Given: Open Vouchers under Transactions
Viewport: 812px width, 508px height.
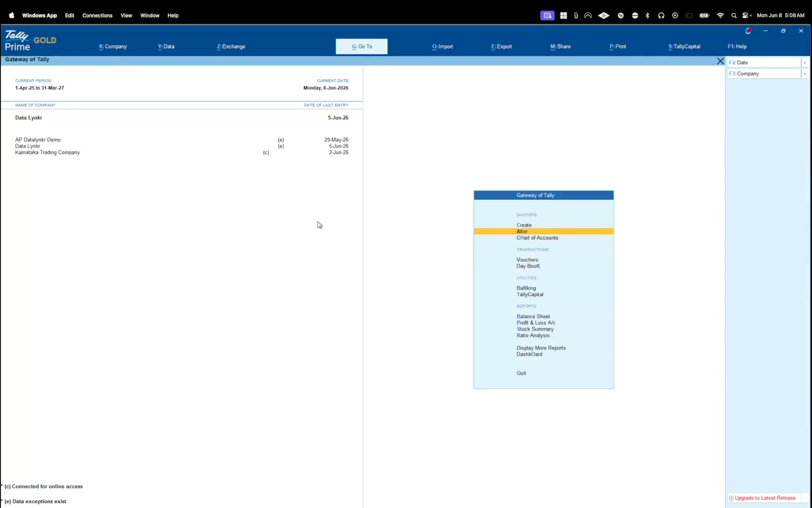Looking at the screenshot, I should pyautogui.click(x=527, y=260).
